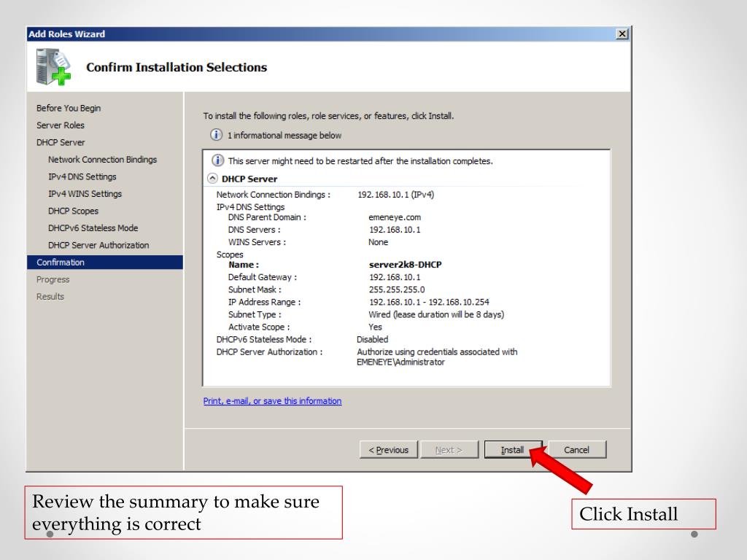The image size is (747, 560).
Task: Click '192.168.10.1 (IPv4)' binding value
Action: coord(396,194)
